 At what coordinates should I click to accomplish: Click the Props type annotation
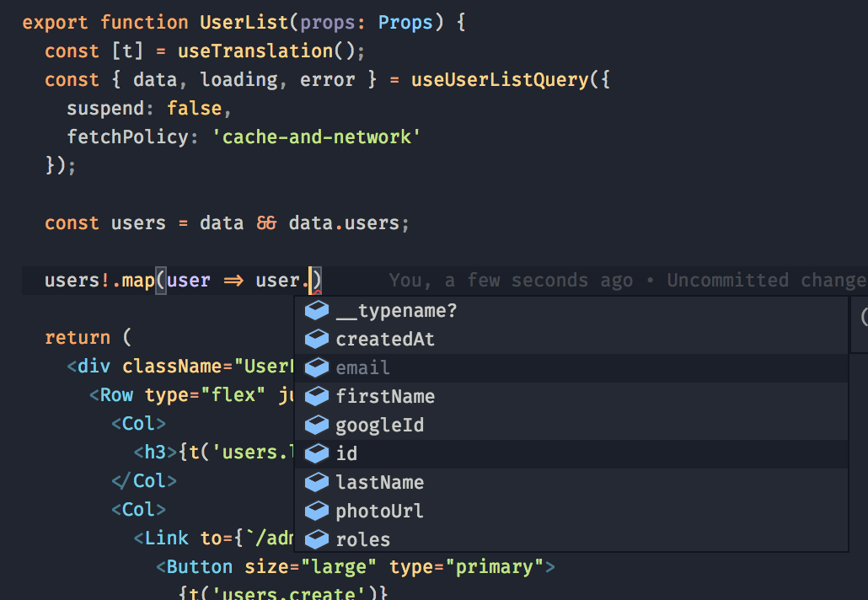[405, 23]
